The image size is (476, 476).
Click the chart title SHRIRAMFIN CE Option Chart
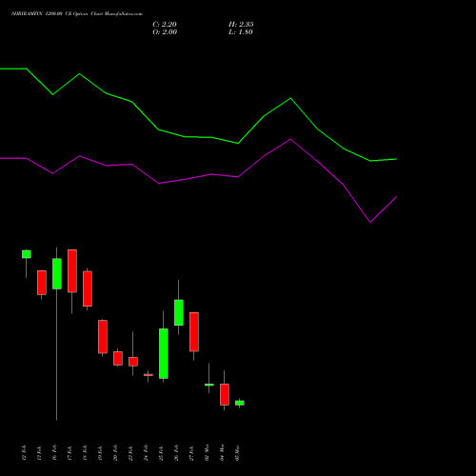pos(77,14)
